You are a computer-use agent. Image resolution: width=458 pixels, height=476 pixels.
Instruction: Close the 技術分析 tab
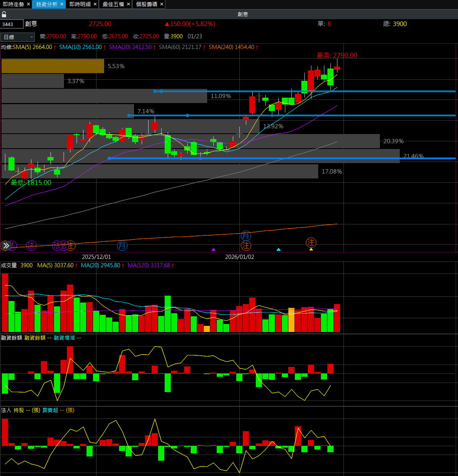click(x=62, y=4)
